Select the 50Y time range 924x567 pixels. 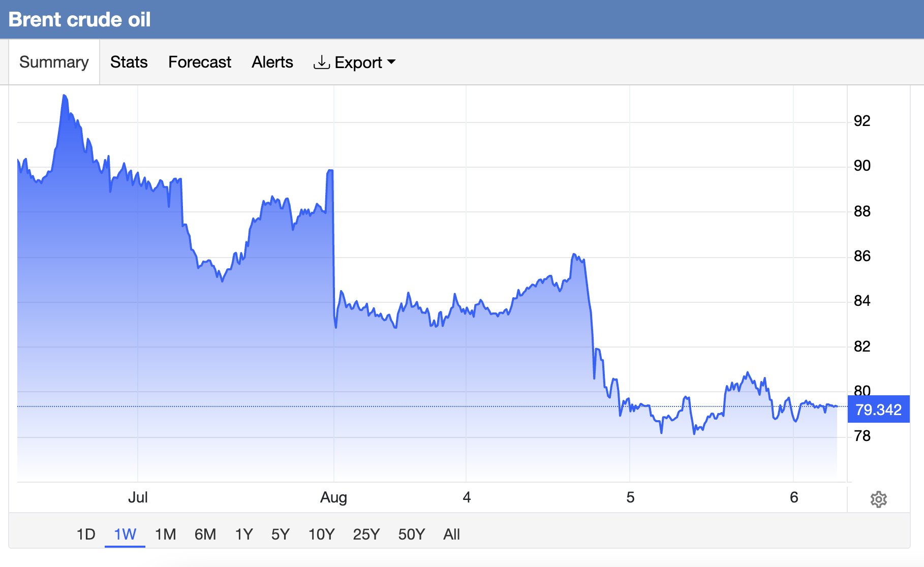coord(411,534)
